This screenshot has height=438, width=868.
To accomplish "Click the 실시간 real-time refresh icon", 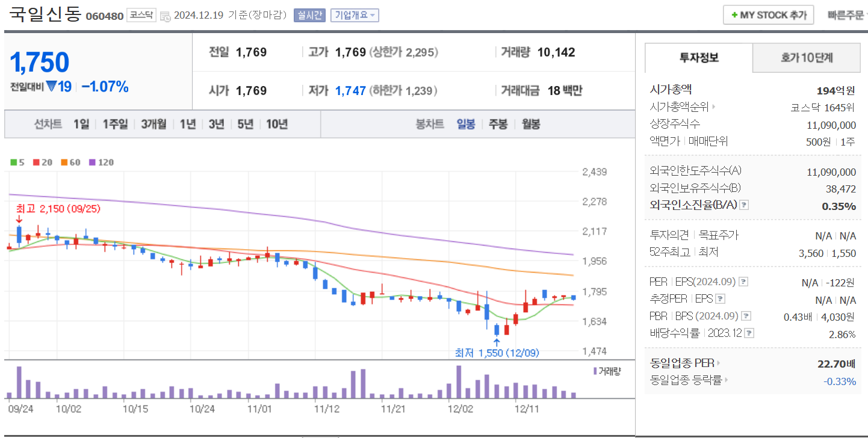I will click(309, 15).
